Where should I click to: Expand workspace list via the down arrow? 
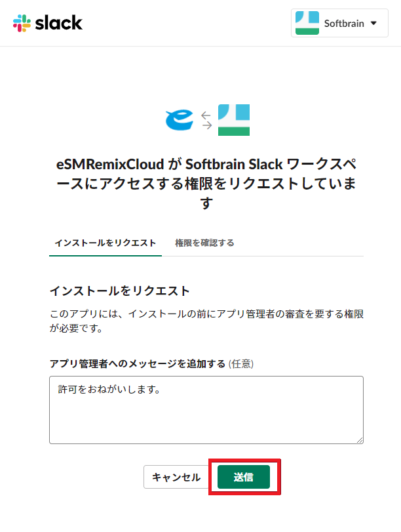tap(373, 24)
